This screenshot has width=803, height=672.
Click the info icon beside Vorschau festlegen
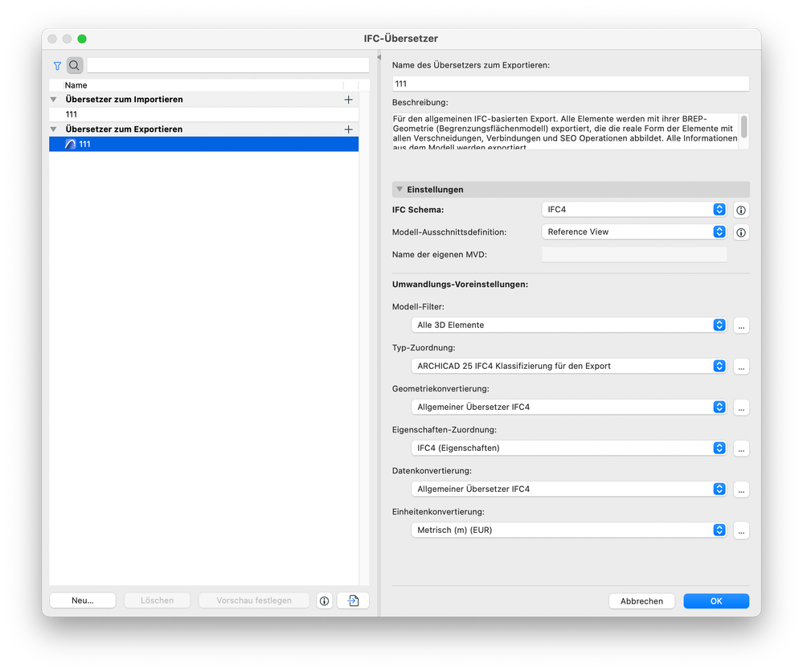(324, 600)
